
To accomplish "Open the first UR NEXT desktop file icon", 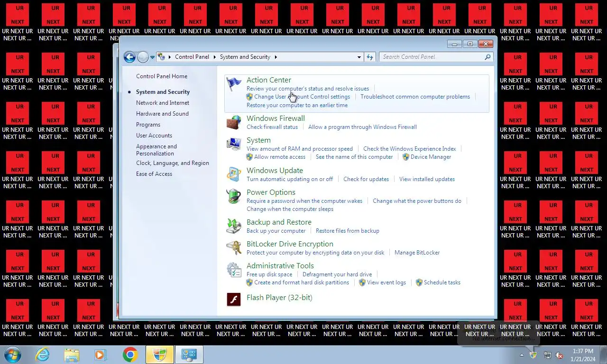I will click(x=18, y=23).
